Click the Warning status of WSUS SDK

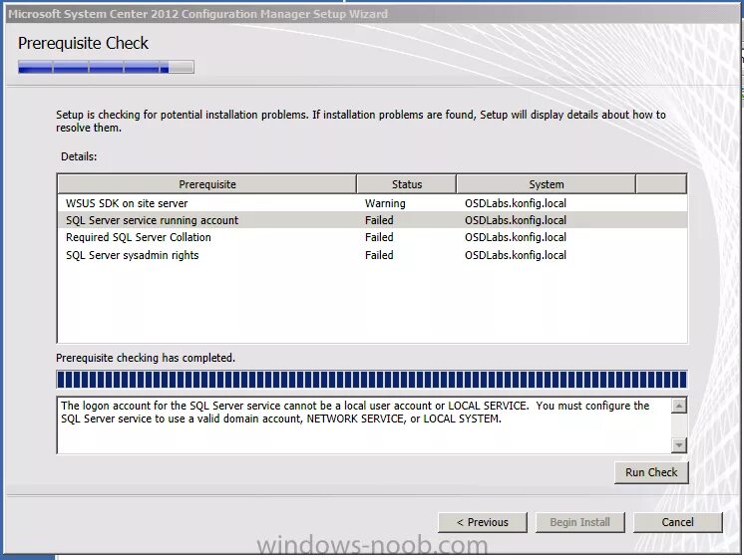[x=385, y=203]
